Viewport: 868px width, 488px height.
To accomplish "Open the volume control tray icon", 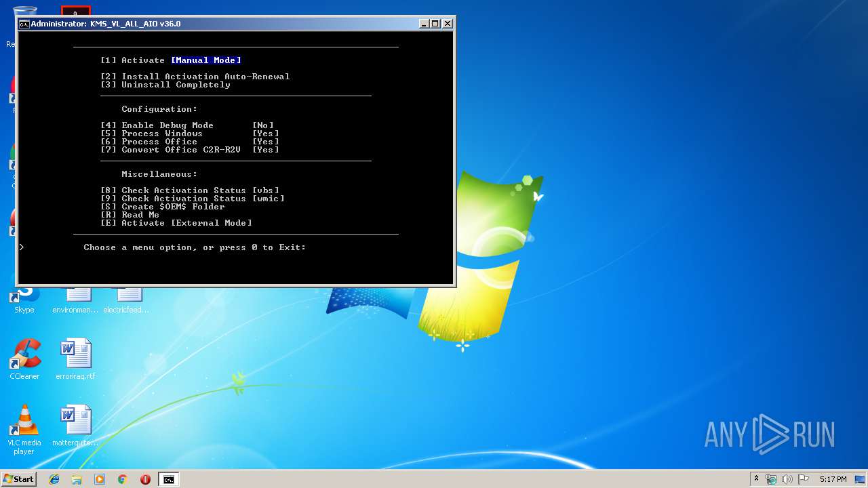I will (x=787, y=479).
